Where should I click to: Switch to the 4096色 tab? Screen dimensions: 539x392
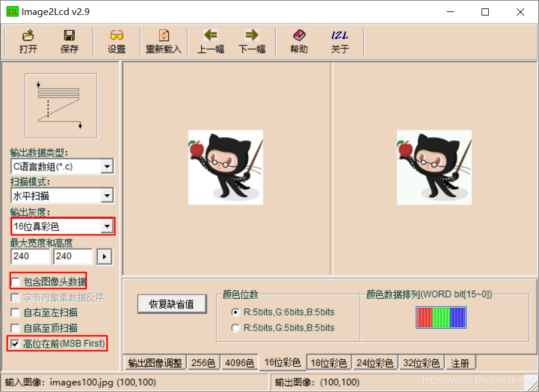(x=239, y=363)
